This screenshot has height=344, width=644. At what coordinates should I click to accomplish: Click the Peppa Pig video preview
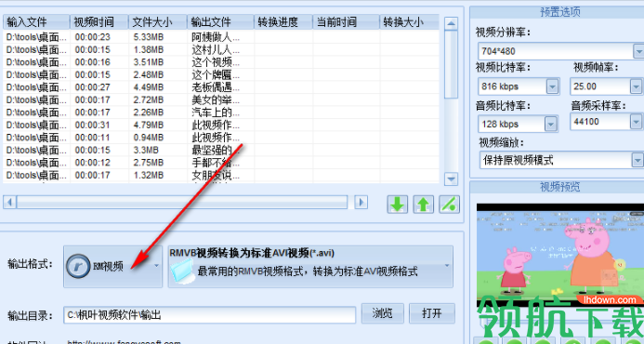coord(559,254)
